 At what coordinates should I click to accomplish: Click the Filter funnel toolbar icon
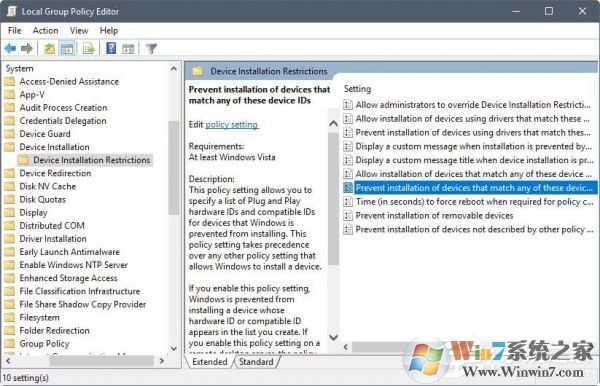tap(152, 49)
